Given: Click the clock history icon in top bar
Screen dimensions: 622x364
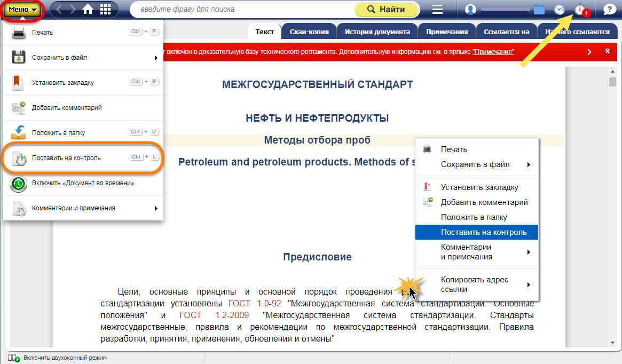Looking at the screenshot, I should (x=559, y=10).
